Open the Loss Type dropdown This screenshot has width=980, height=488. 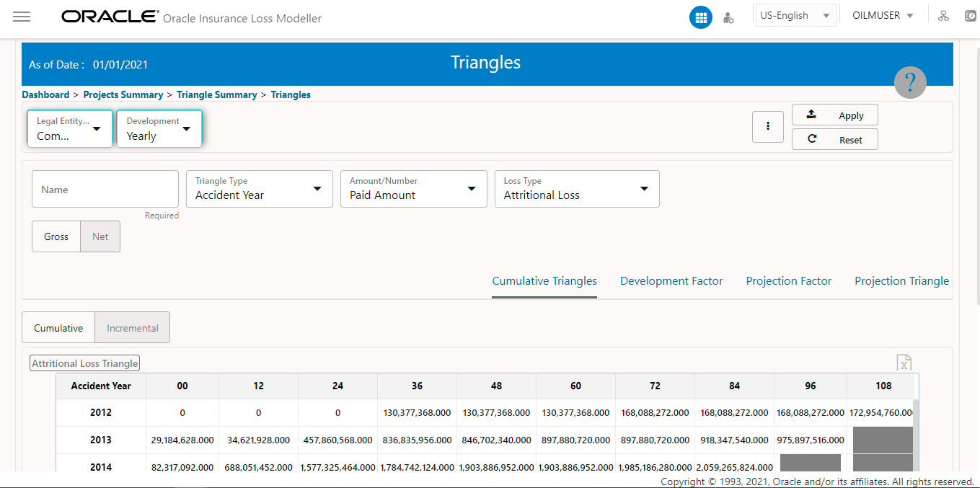[x=577, y=189]
